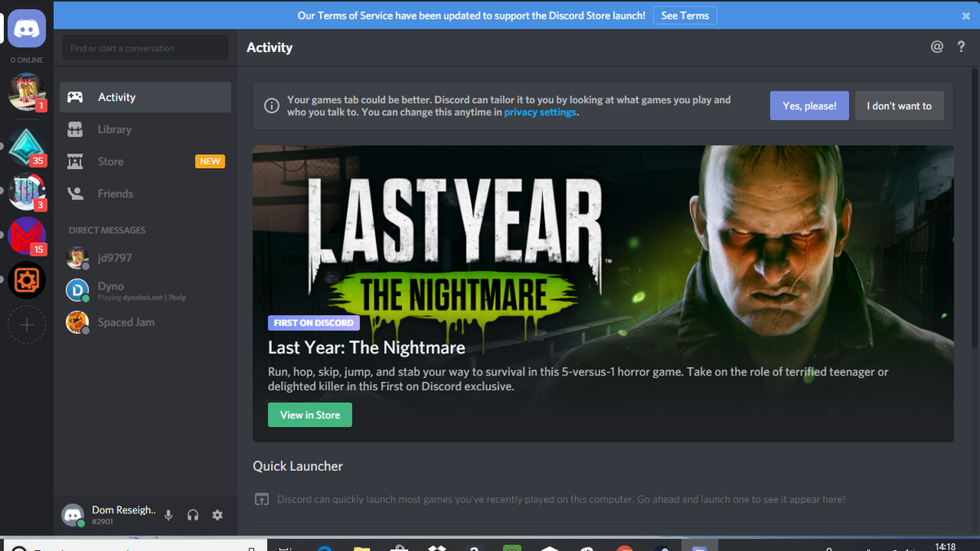
Task: Deafen audio using the headphones icon
Action: (193, 514)
